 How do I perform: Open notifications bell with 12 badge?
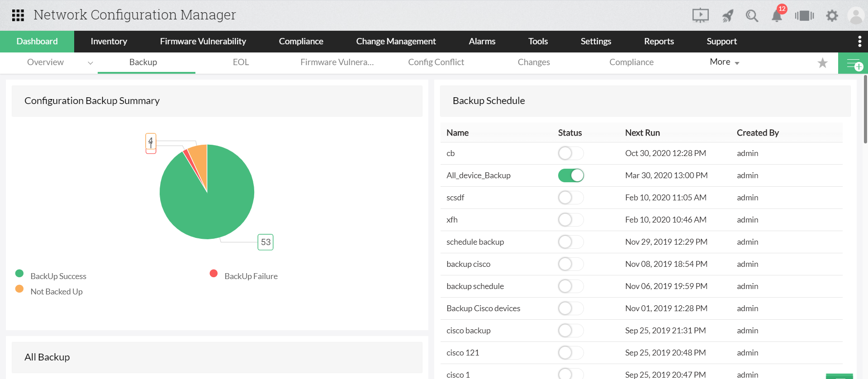pyautogui.click(x=777, y=15)
